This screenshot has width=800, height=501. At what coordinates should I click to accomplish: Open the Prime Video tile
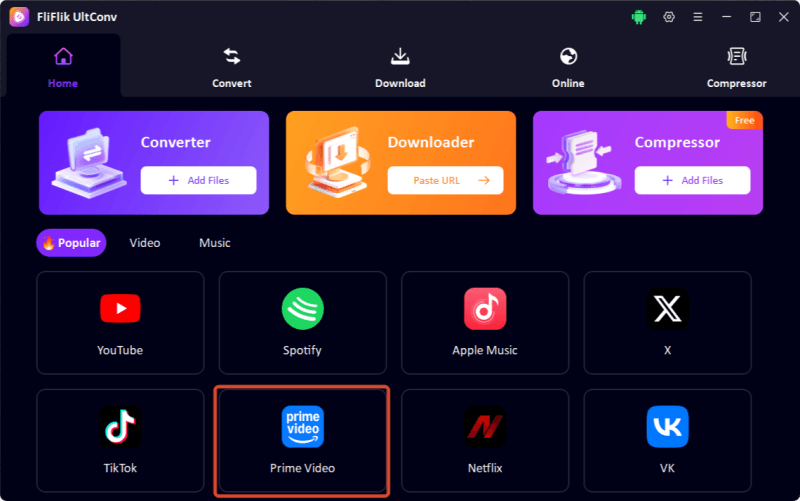point(303,441)
